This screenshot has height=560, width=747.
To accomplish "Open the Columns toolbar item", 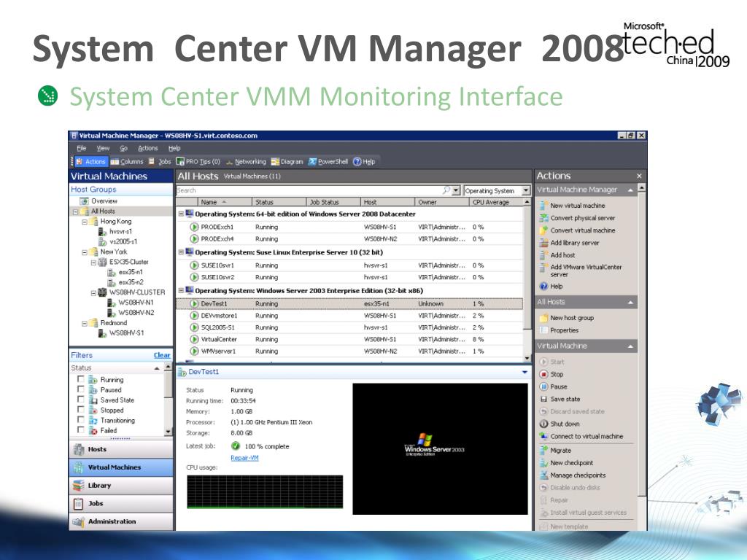I will [x=127, y=162].
